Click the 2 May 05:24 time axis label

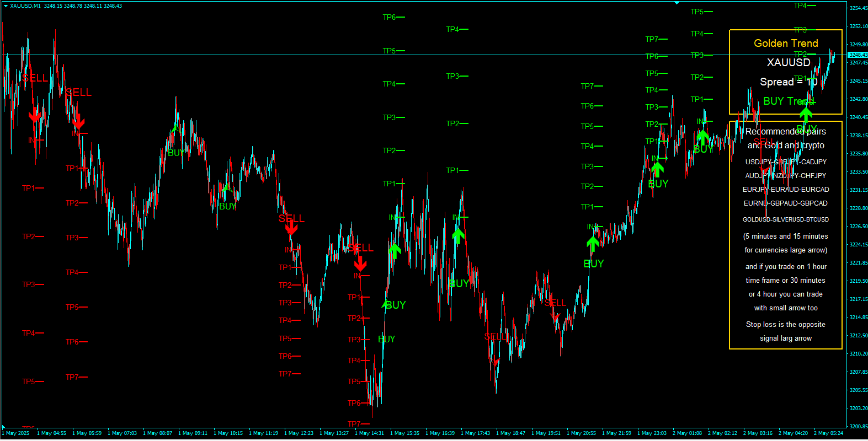[x=828, y=433]
